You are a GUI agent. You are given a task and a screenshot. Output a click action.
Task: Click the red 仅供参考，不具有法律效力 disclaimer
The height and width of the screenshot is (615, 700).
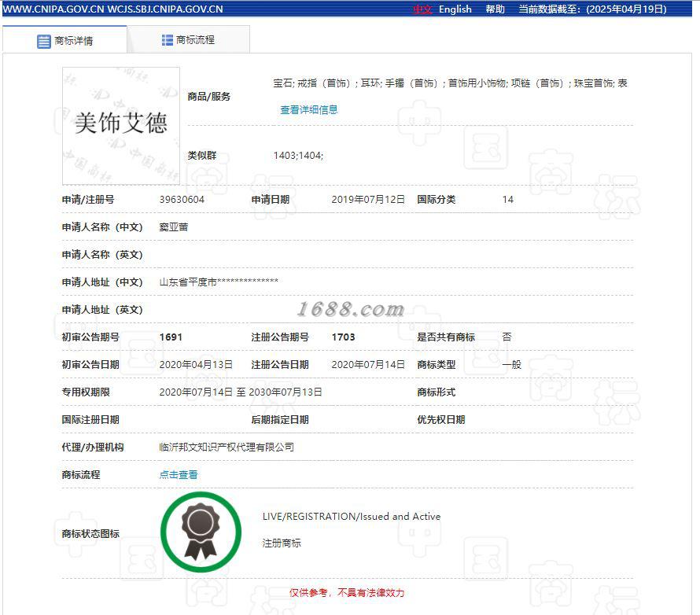tap(346, 593)
